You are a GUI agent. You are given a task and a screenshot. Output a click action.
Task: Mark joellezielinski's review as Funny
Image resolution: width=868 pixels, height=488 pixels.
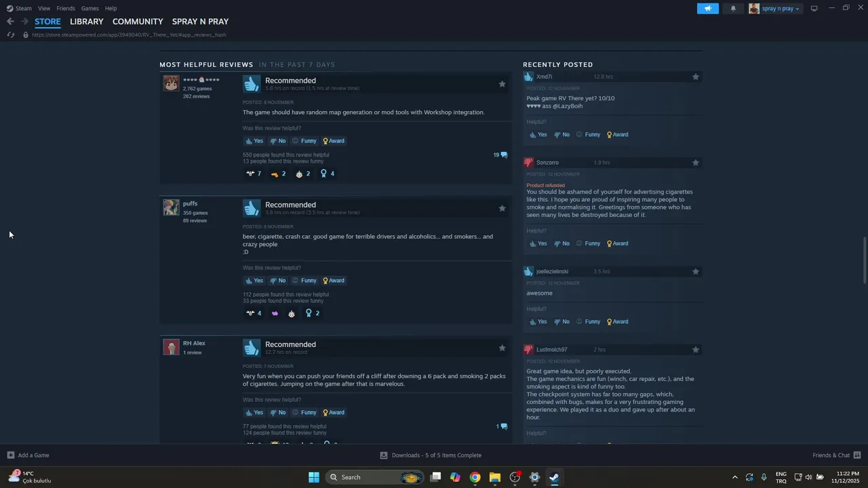(588, 322)
